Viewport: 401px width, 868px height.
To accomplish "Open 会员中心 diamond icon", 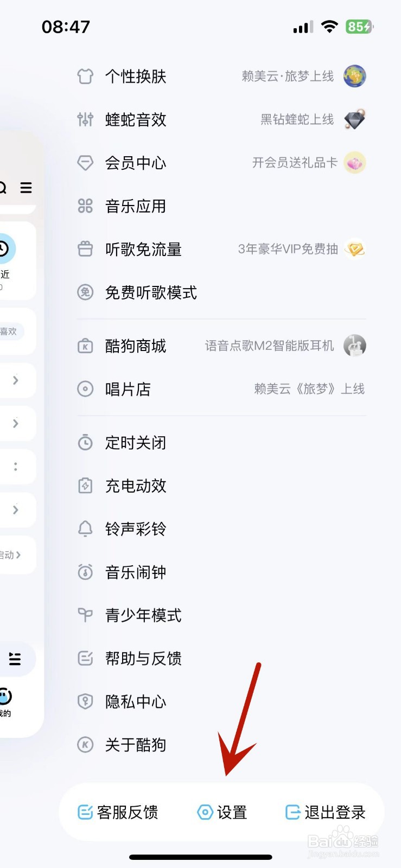I will point(85,163).
